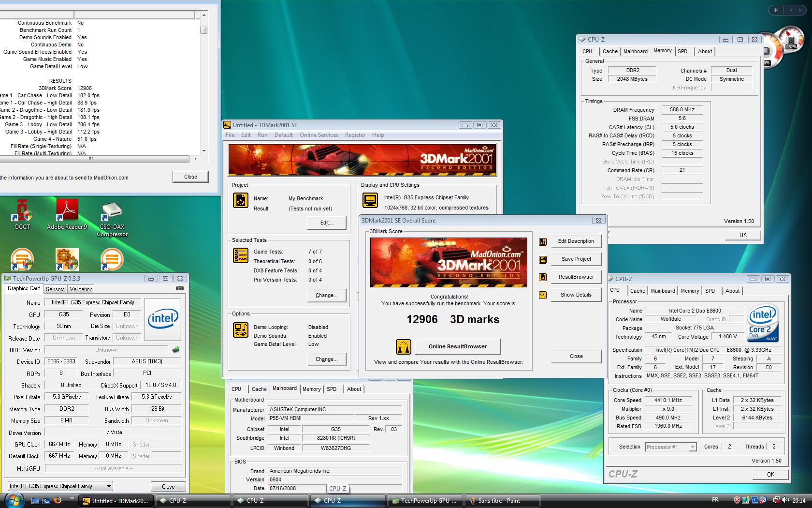Select Cache tab in bottom CPU-Z mainboard window
Viewport: 812px width, 508px height.
pos(259,389)
